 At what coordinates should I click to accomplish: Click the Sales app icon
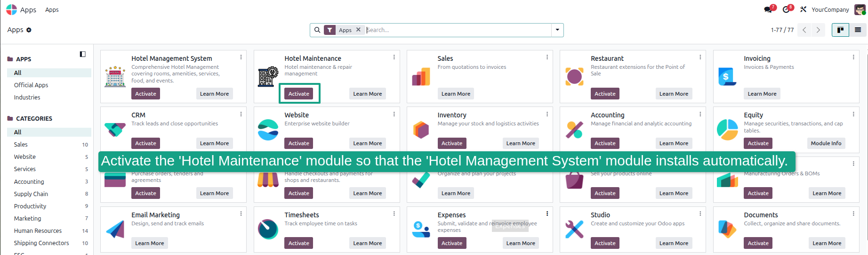[x=421, y=76]
